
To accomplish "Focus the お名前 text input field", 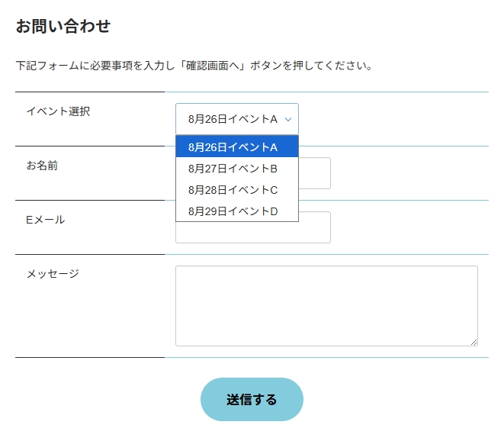I will [x=315, y=173].
